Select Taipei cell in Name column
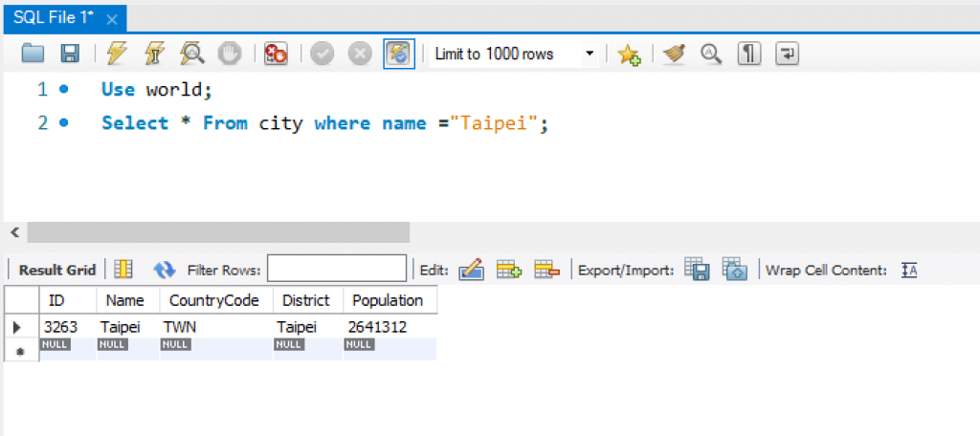 pyautogui.click(x=128, y=327)
